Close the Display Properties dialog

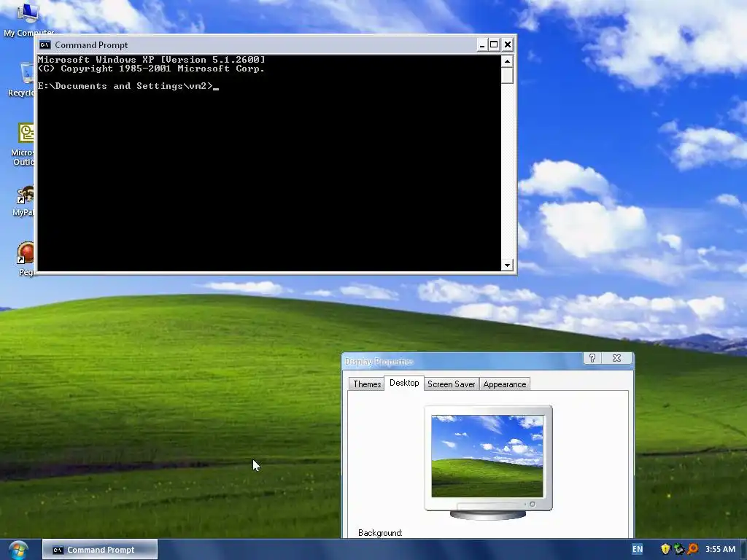[617, 358]
